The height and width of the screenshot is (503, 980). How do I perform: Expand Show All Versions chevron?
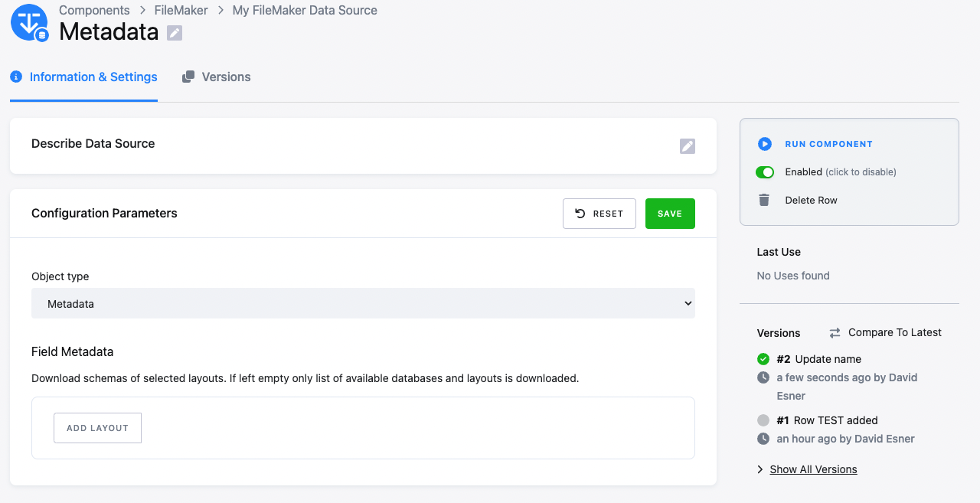tap(760, 469)
